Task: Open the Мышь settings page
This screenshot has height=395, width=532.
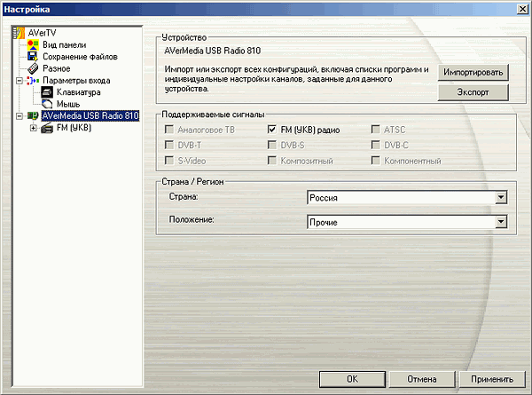Action: [68, 104]
